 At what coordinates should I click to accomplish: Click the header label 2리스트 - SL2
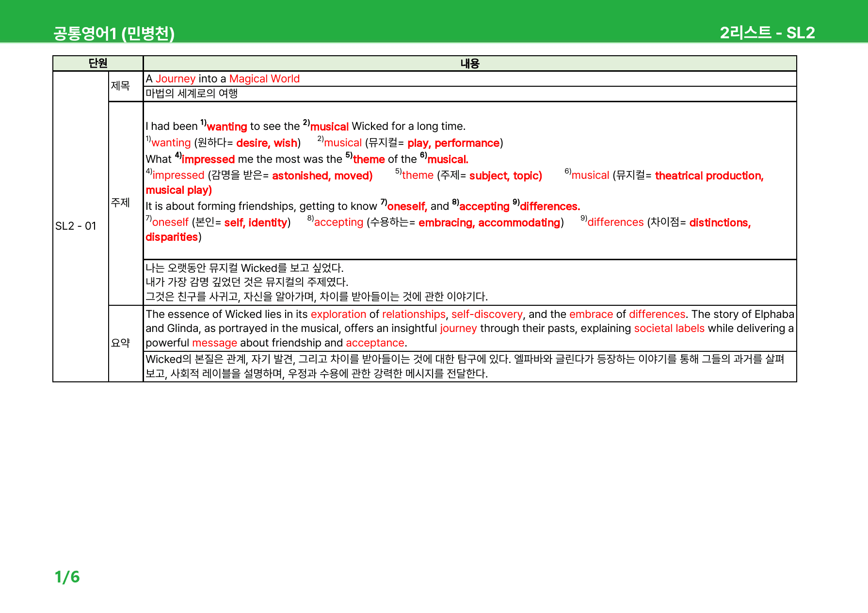pyautogui.click(x=767, y=32)
